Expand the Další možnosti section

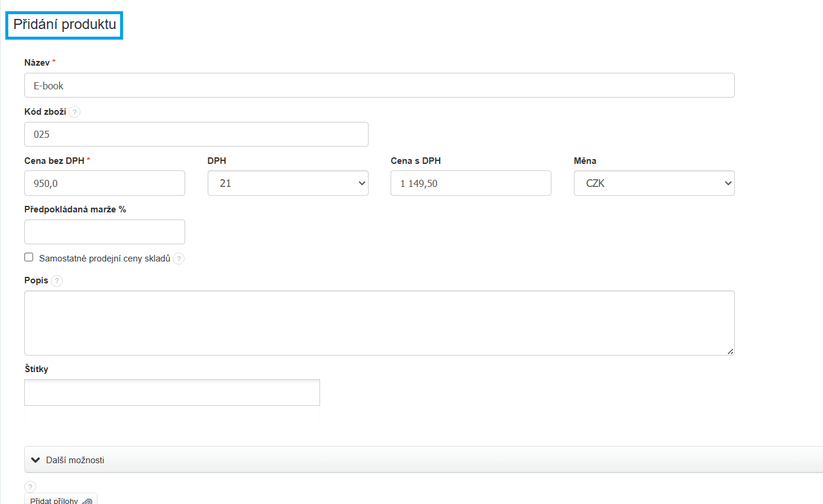point(424,460)
